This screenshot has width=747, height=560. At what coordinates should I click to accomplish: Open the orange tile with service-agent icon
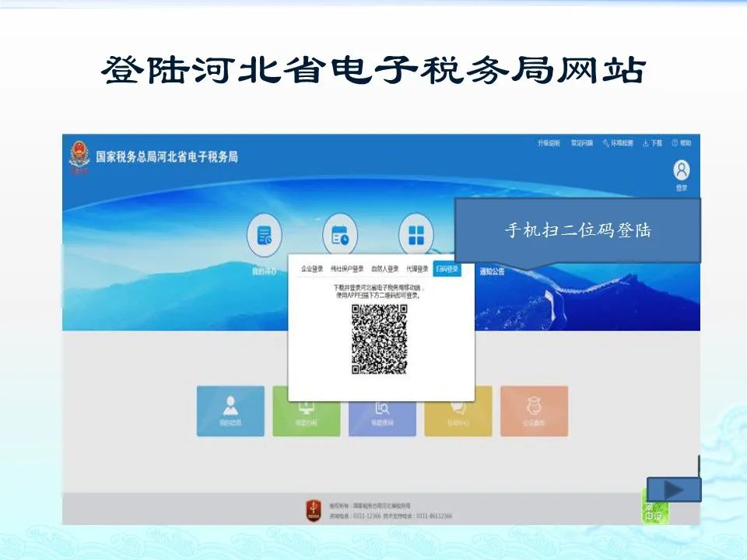[x=534, y=411]
